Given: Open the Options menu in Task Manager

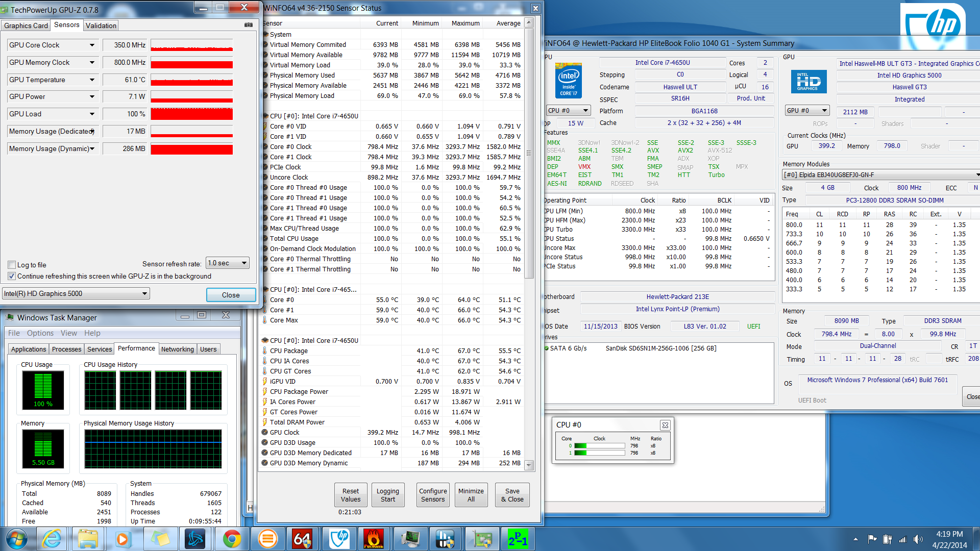Looking at the screenshot, I should pos(40,333).
